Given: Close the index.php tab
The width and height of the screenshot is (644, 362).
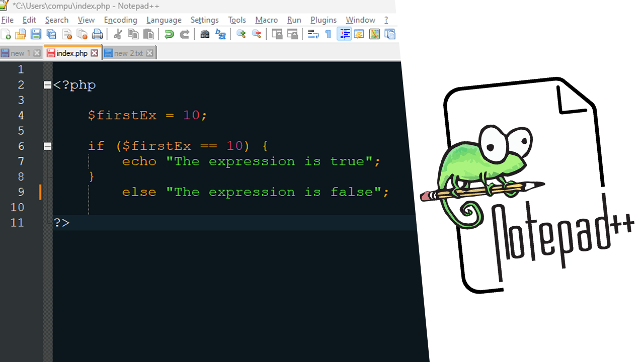Looking at the screenshot, I should click(x=94, y=53).
